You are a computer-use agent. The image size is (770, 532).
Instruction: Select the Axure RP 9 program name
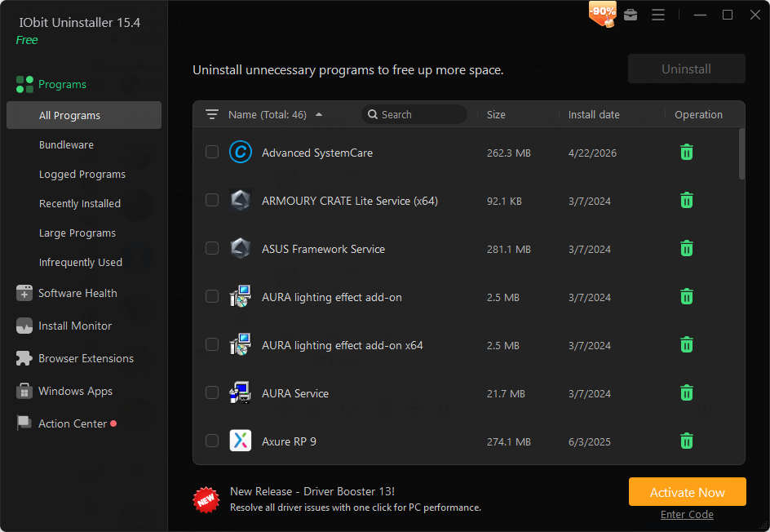pyautogui.click(x=289, y=441)
